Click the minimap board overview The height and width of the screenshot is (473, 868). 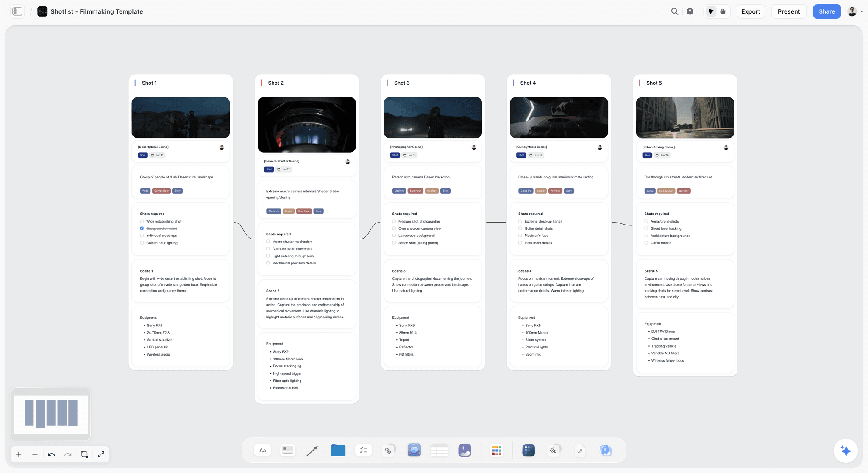click(51, 415)
